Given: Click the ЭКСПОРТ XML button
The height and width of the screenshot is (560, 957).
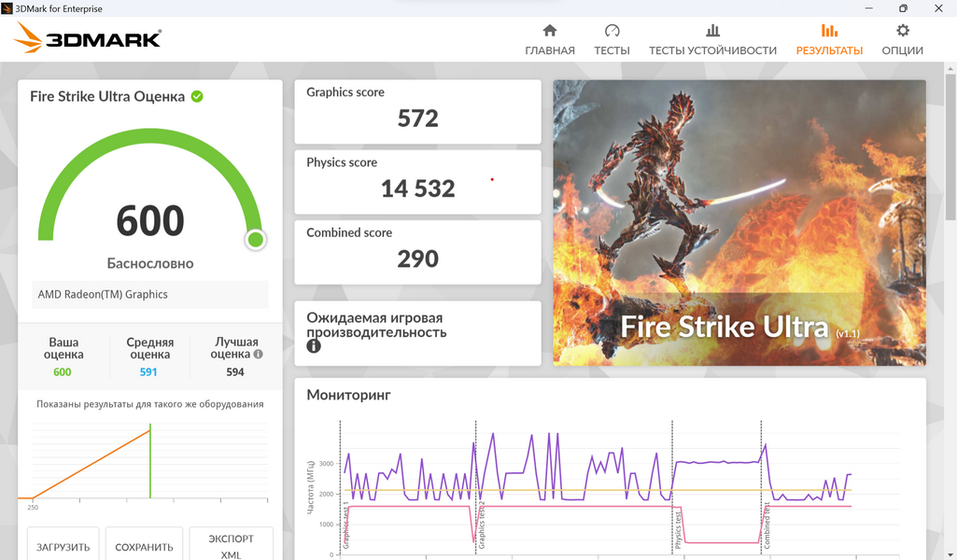Looking at the screenshot, I should click(231, 546).
